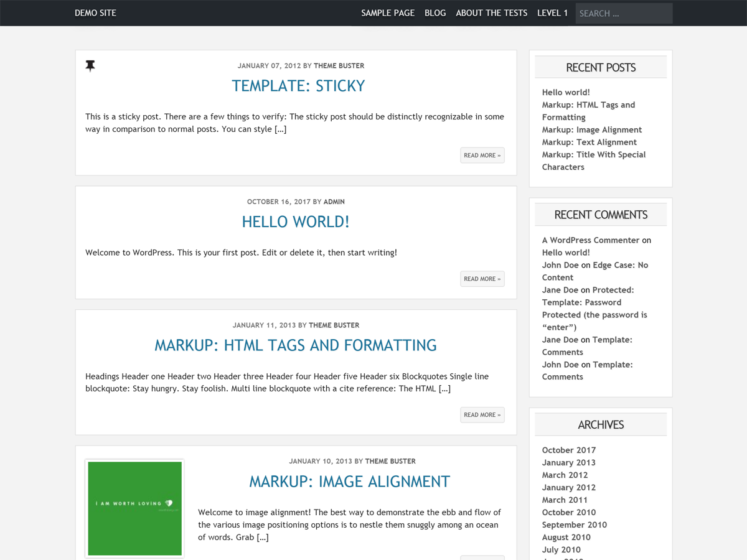Open the October 2017 archive link
747x560 pixels.
tap(568, 450)
